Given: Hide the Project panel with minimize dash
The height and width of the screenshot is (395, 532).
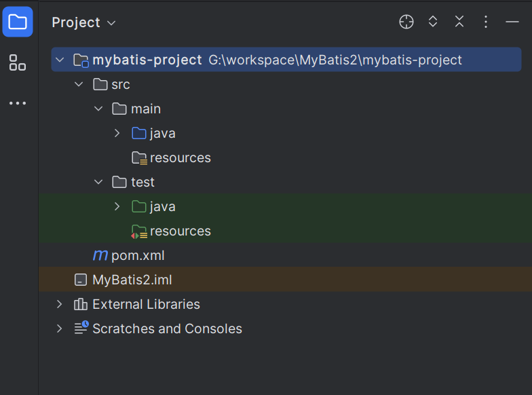Looking at the screenshot, I should pyautogui.click(x=512, y=22).
